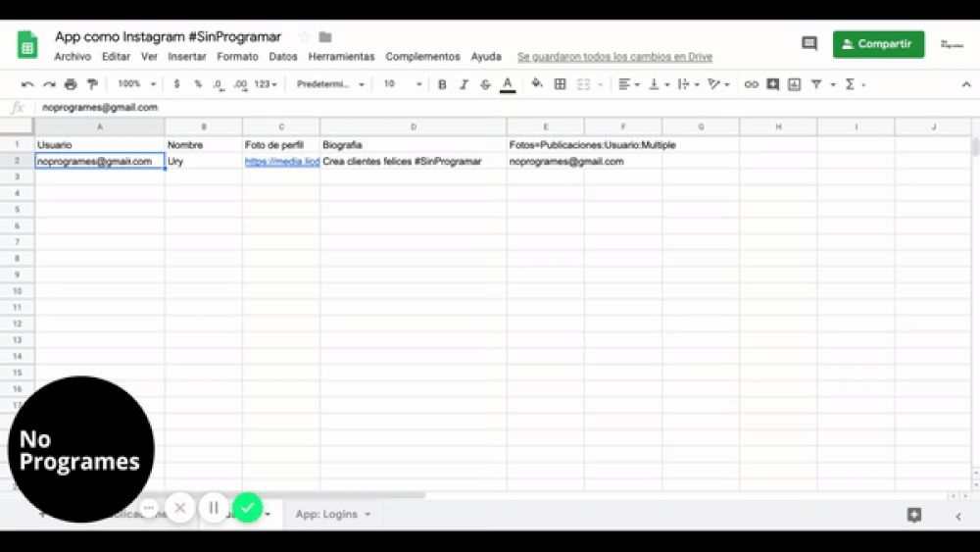This screenshot has width=980, height=552.
Task: Select the cell containing Ury
Action: point(203,162)
